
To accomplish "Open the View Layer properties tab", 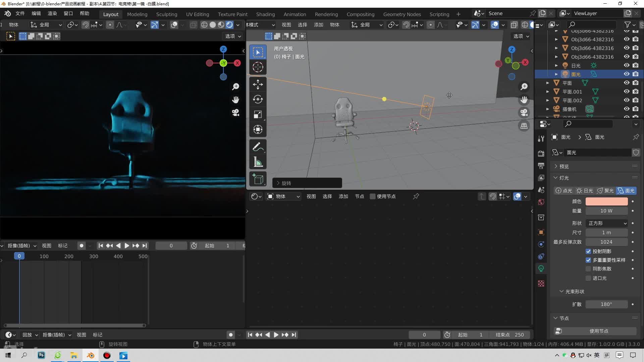I will coord(541,178).
